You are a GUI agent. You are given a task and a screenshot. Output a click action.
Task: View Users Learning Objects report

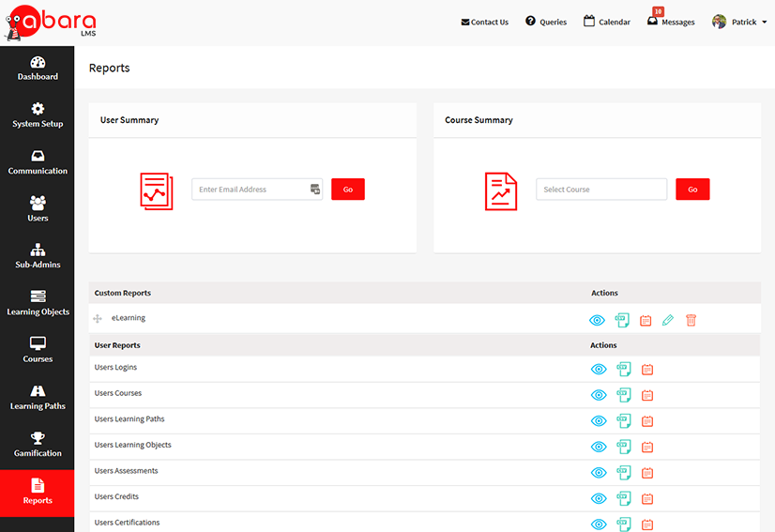pos(599,447)
